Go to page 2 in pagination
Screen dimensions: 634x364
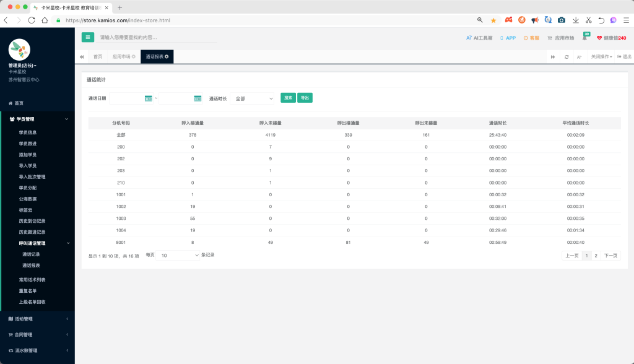pos(596,256)
